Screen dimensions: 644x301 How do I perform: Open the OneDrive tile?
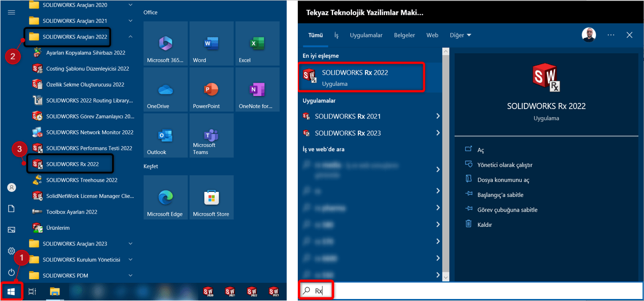pos(166,89)
